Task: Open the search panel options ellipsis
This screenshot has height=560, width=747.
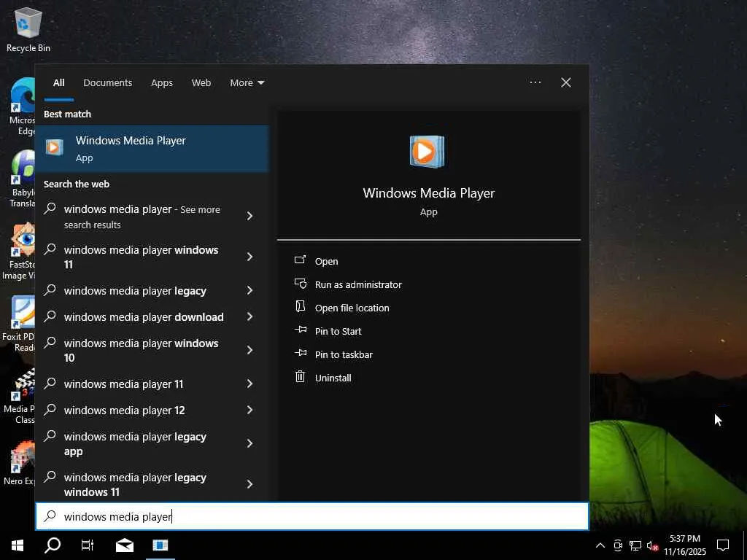Action: 535,82
